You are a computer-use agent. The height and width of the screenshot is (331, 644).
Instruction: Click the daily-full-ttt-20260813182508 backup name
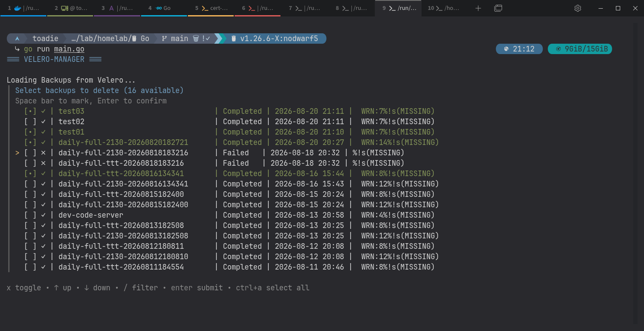pyautogui.click(x=121, y=225)
